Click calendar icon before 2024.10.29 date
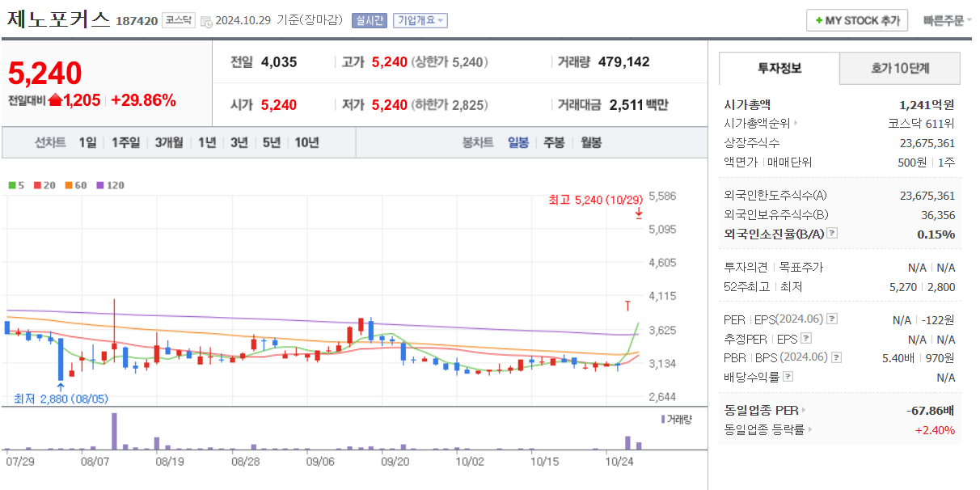 (x=206, y=21)
